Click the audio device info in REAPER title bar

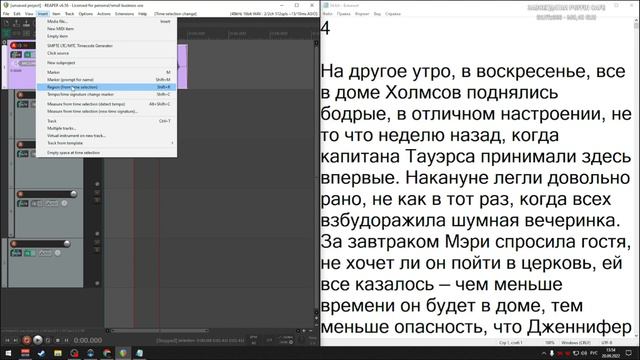click(273, 14)
